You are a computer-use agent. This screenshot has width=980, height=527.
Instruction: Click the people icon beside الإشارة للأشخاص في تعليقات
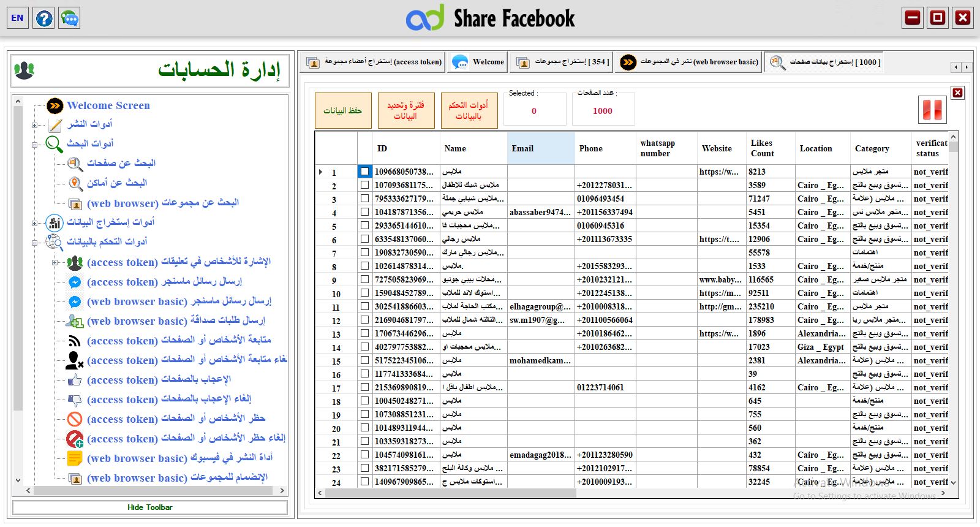(75, 262)
